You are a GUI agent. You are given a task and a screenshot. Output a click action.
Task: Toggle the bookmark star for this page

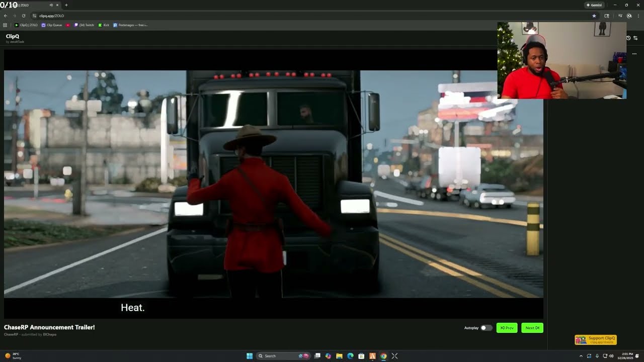(594, 16)
